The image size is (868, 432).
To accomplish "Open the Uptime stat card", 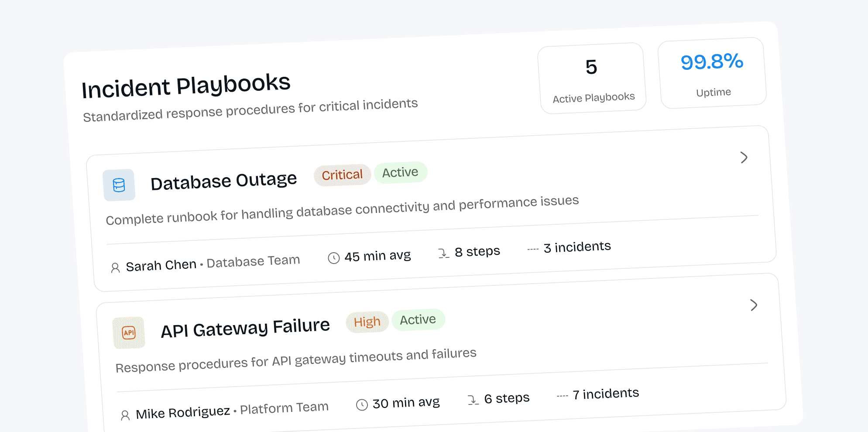I will click(x=712, y=73).
